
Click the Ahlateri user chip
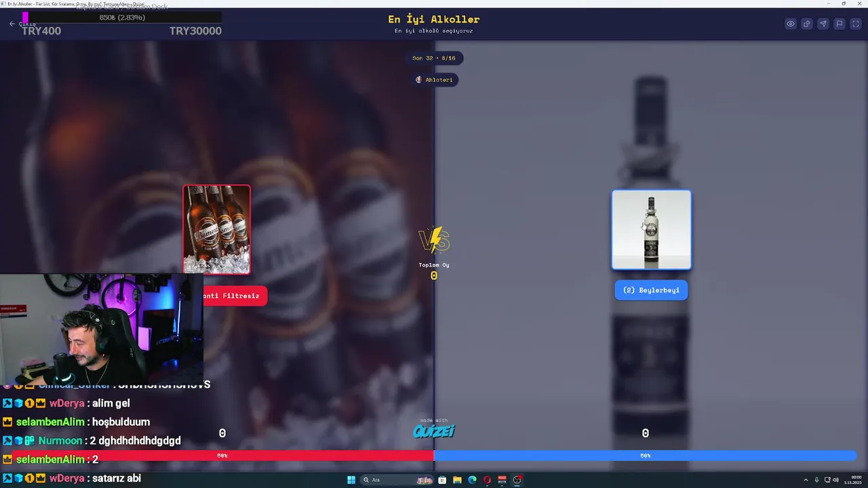tap(434, 79)
